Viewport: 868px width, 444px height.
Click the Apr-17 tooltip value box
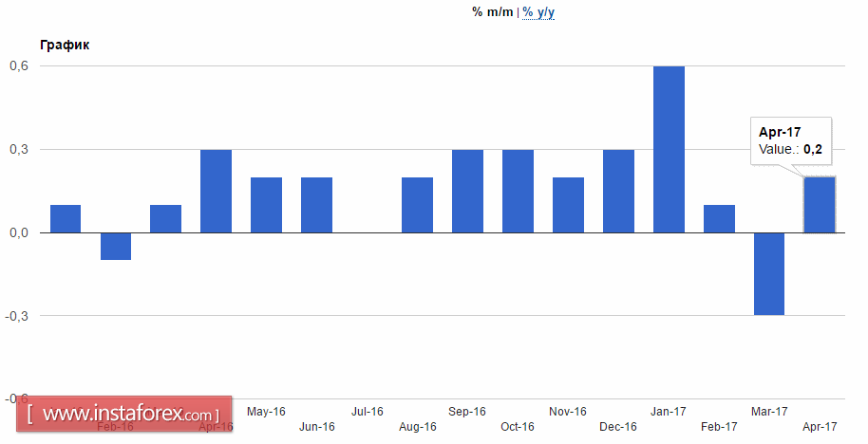point(790,140)
